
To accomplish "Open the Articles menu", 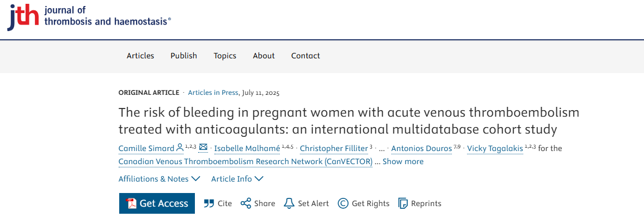I will (140, 56).
